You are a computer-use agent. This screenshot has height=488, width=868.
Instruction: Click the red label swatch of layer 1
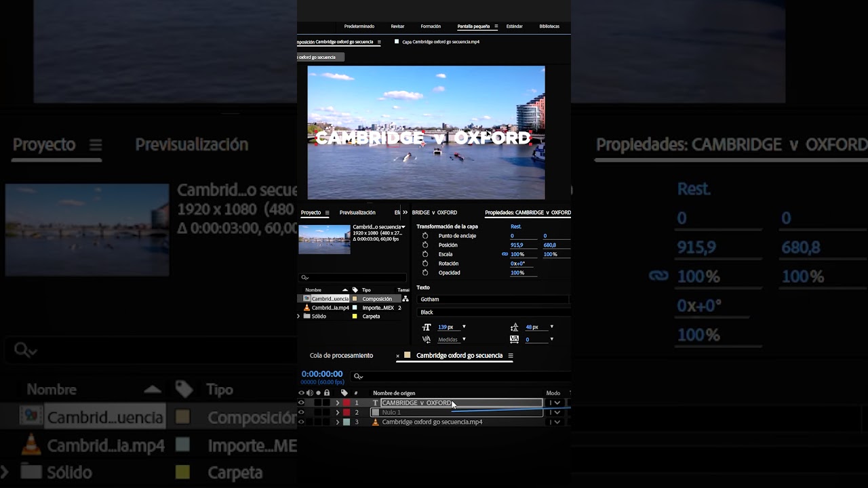pos(347,403)
